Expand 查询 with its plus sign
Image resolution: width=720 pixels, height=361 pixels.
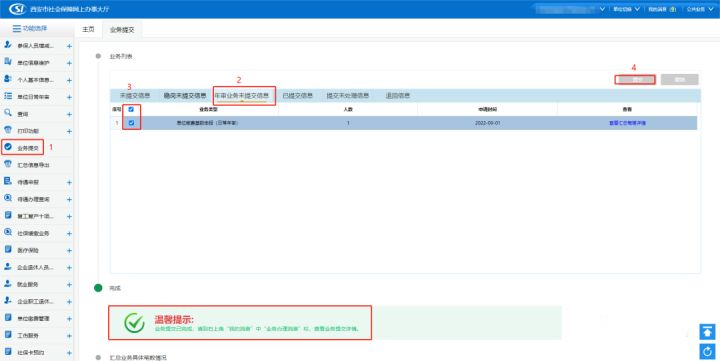click(69, 114)
